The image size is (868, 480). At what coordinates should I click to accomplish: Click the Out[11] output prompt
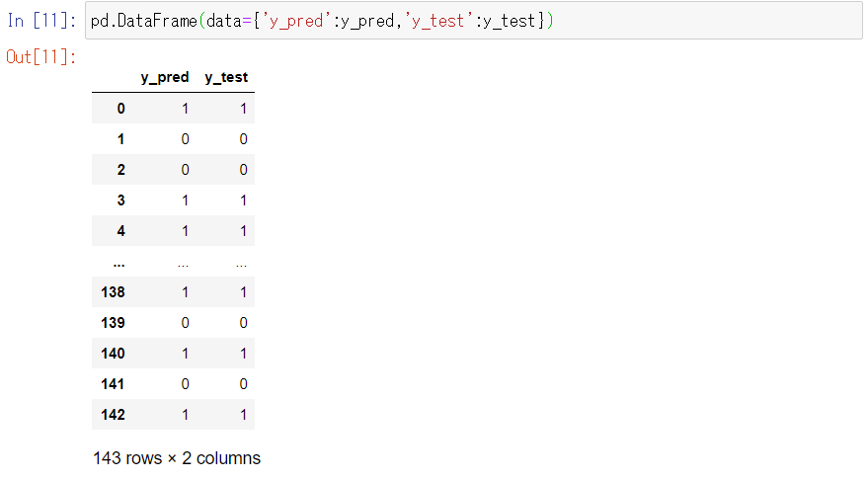tap(41, 56)
